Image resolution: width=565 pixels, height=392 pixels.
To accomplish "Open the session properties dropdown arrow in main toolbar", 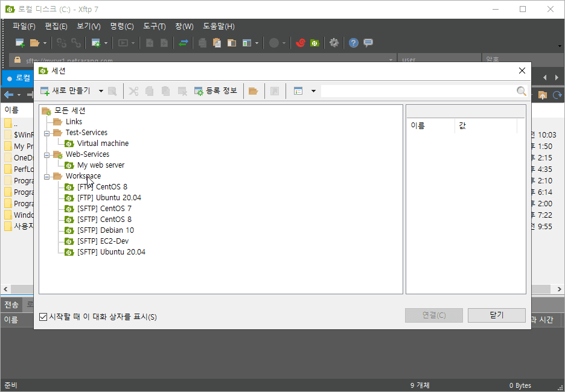I will (x=106, y=43).
